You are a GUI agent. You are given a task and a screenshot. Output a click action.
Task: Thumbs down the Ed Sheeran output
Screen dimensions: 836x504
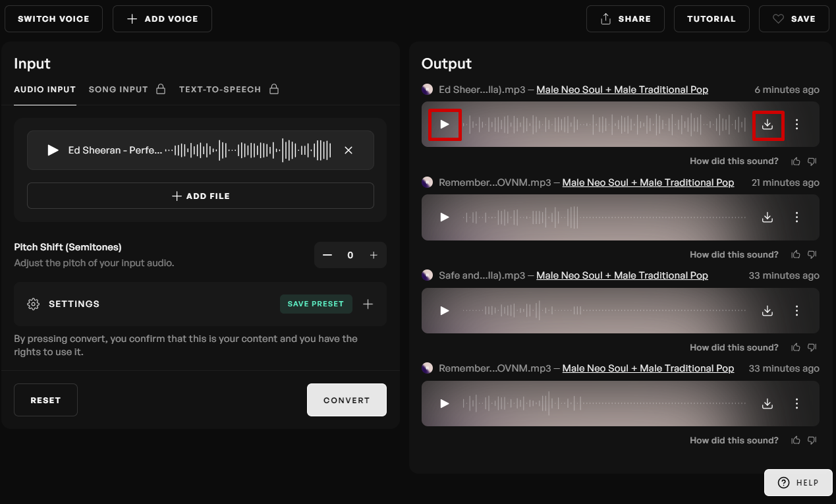click(812, 161)
